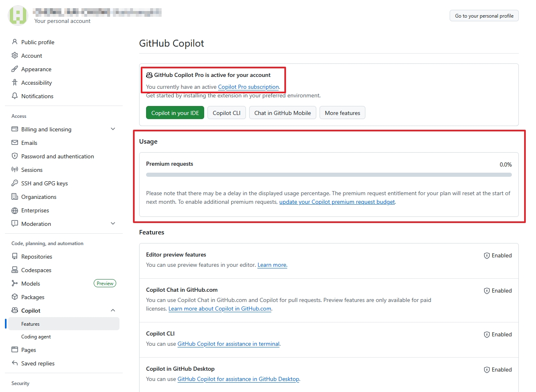Click the account avatar image
536x392 pixels.
tap(18, 16)
